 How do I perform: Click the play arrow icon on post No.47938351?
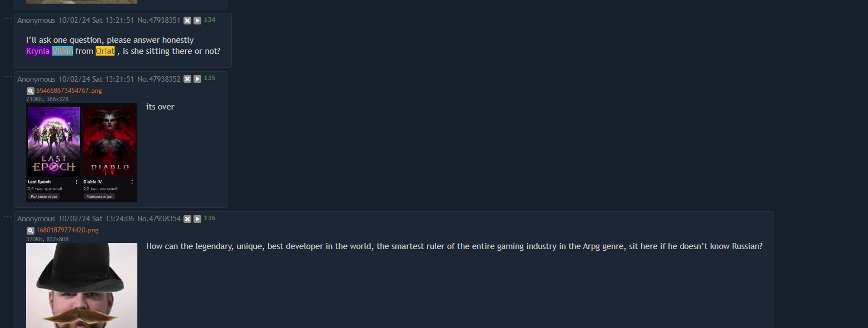pos(197,21)
